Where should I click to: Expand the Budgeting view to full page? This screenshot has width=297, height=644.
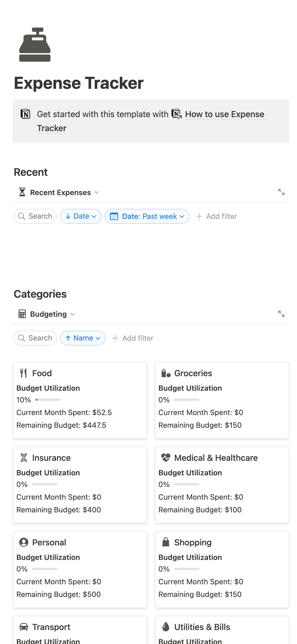pos(281,314)
